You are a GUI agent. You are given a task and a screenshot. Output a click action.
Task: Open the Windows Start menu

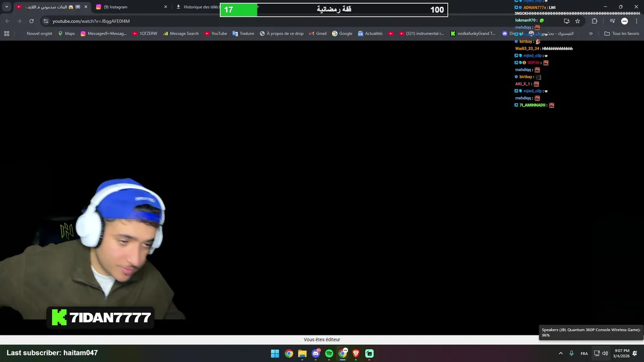tap(275, 353)
